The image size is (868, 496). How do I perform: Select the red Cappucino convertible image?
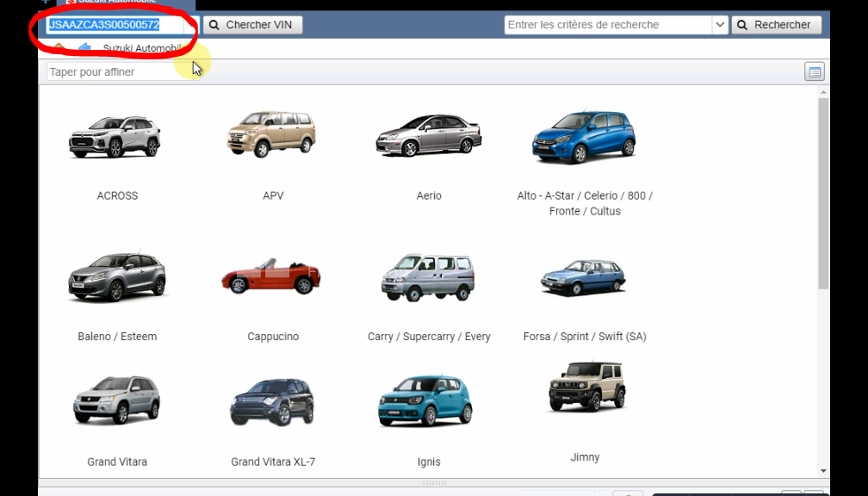point(270,276)
